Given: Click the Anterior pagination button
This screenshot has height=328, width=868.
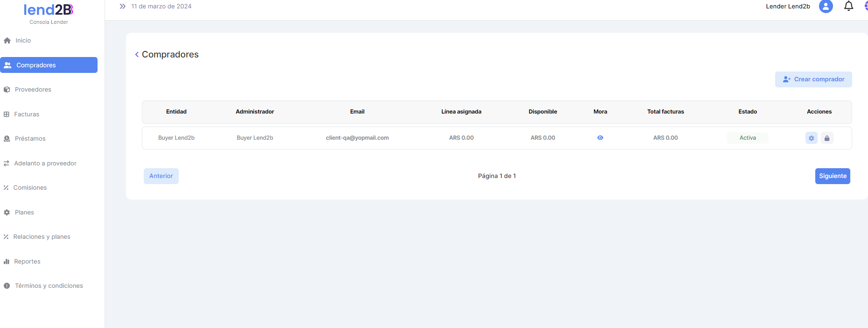Looking at the screenshot, I should click(161, 176).
